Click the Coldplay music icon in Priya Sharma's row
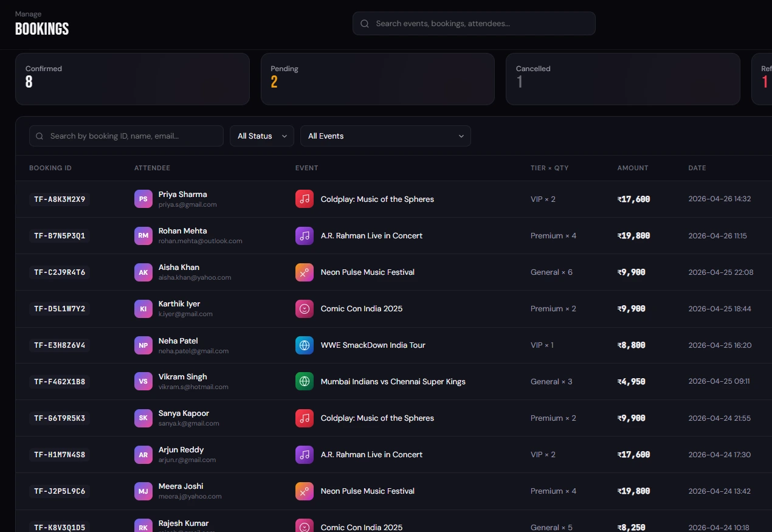This screenshot has width=772, height=532. (x=305, y=199)
